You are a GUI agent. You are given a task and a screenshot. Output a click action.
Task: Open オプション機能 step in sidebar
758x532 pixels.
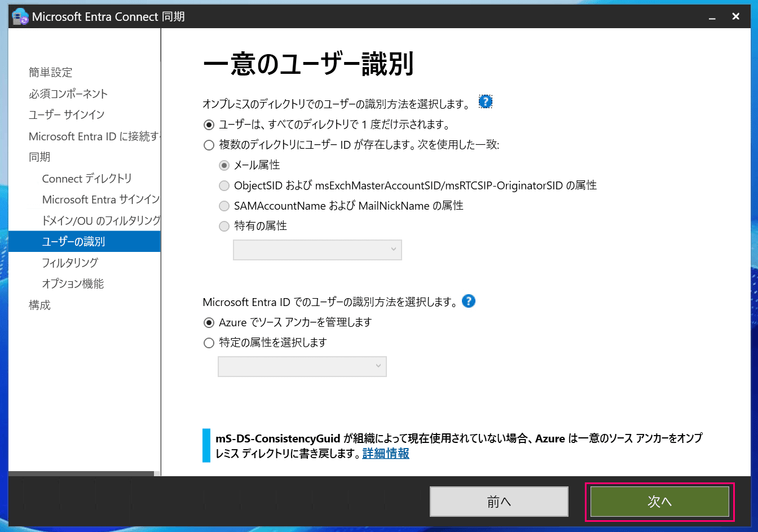pyautogui.click(x=73, y=283)
